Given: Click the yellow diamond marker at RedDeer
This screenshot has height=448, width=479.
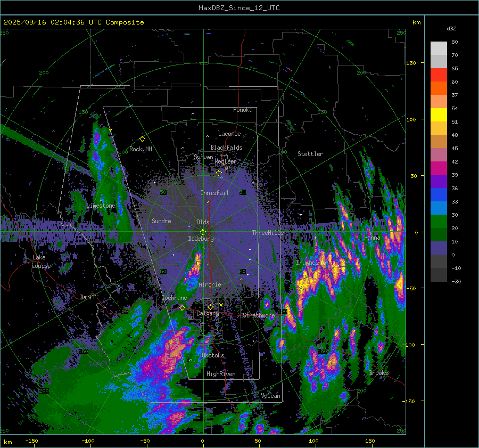Looking at the screenshot, I should coord(219,173).
